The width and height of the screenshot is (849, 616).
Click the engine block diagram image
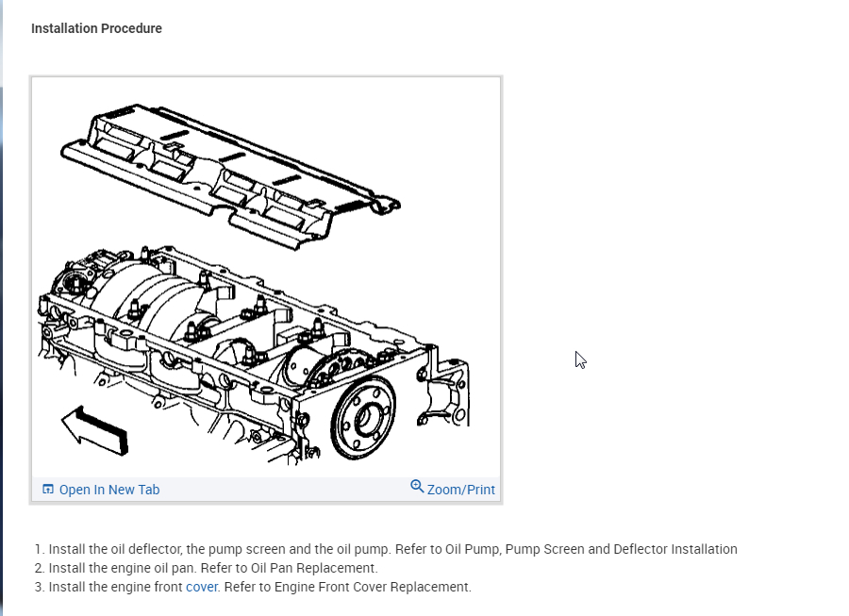point(266,277)
